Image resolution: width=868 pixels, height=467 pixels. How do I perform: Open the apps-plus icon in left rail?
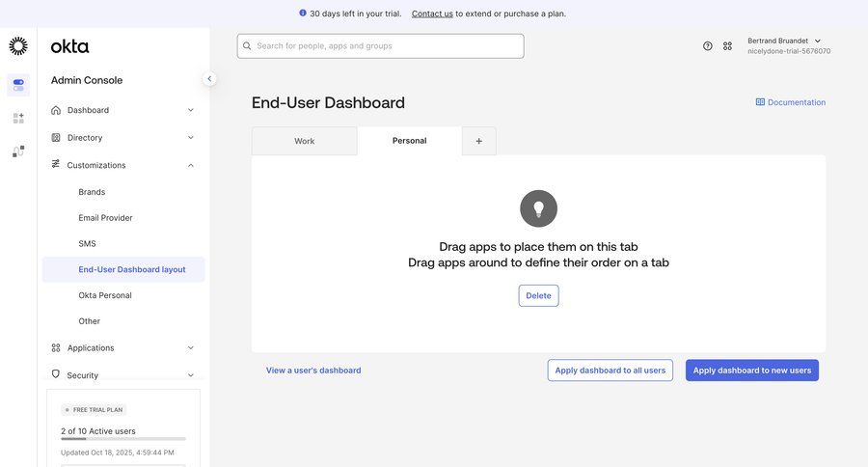tap(18, 118)
